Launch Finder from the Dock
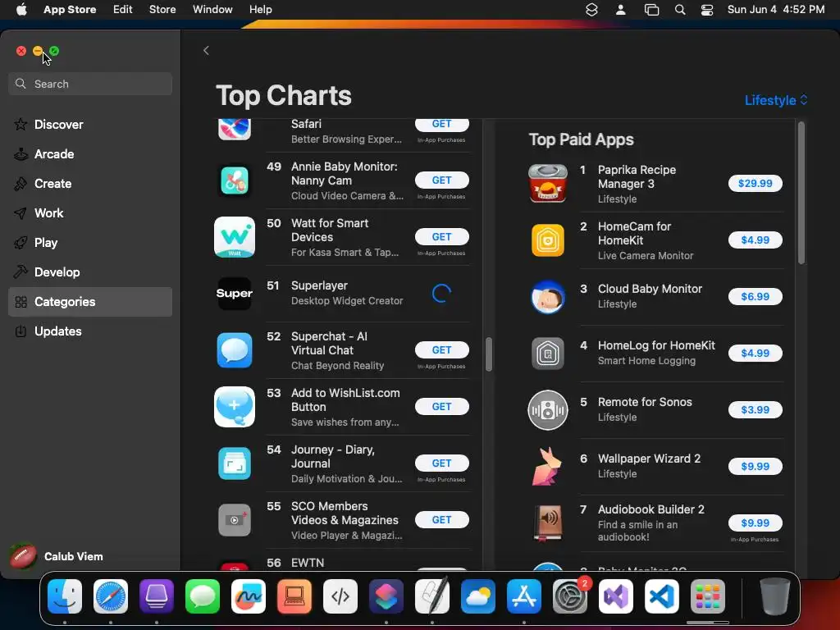840x630 pixels. coord(65,596)
